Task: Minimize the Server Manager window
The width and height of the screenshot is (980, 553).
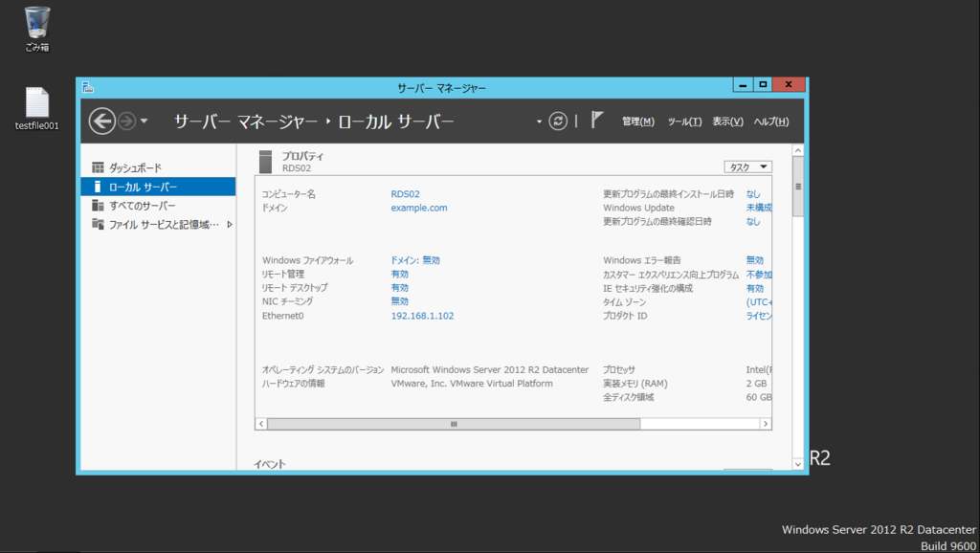Action: click(x=743, y=85)
